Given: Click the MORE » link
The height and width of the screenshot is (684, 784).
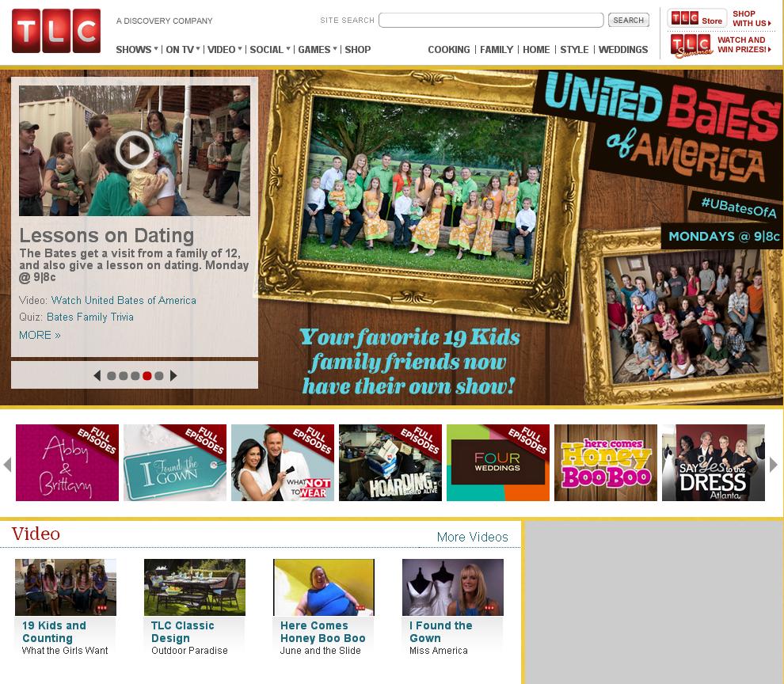Looking at the screenshot, I should (40, 335).
